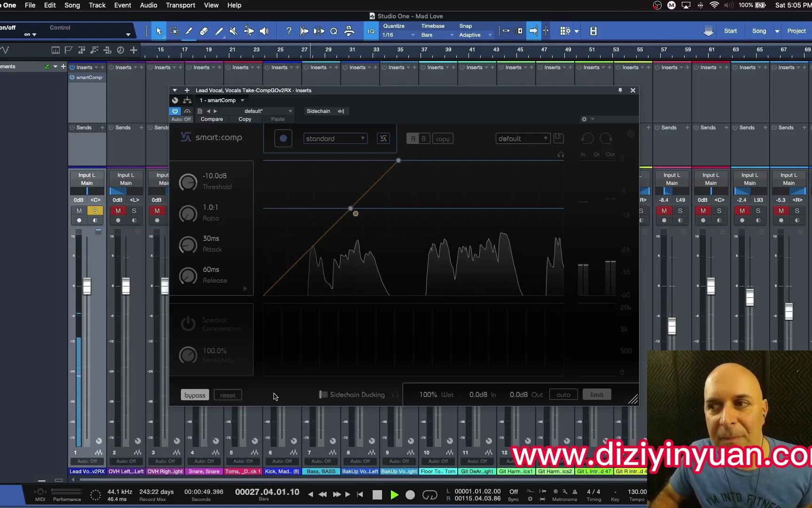Click the reset button in smart:comp
812x508 pixels.
pyautogui.click(x=228, y=395)
